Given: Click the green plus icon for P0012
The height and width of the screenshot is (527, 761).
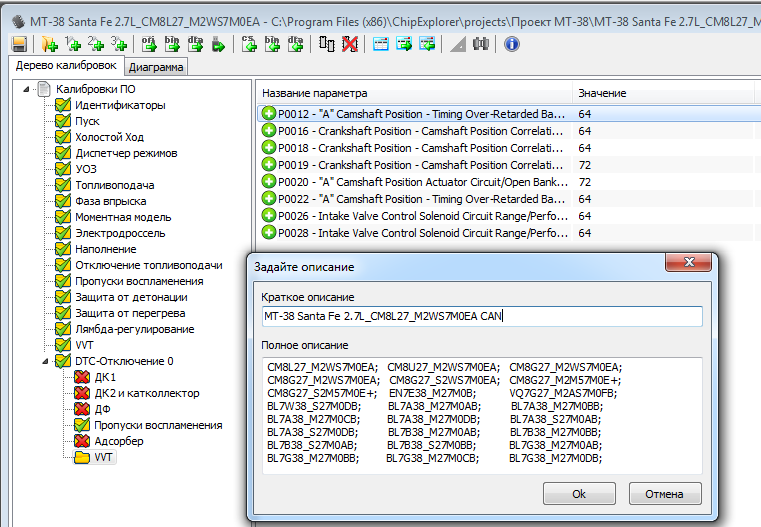Looking at the screenshot, I should 268,114.
